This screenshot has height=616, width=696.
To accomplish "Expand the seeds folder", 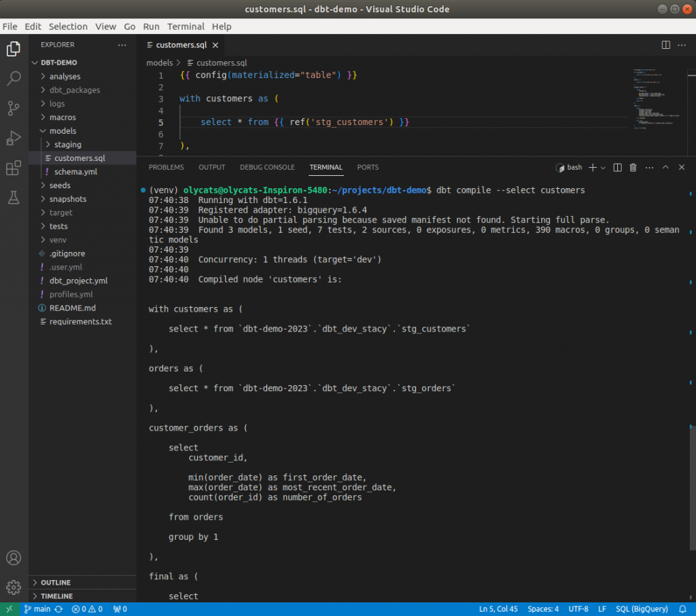I will 82,185.
